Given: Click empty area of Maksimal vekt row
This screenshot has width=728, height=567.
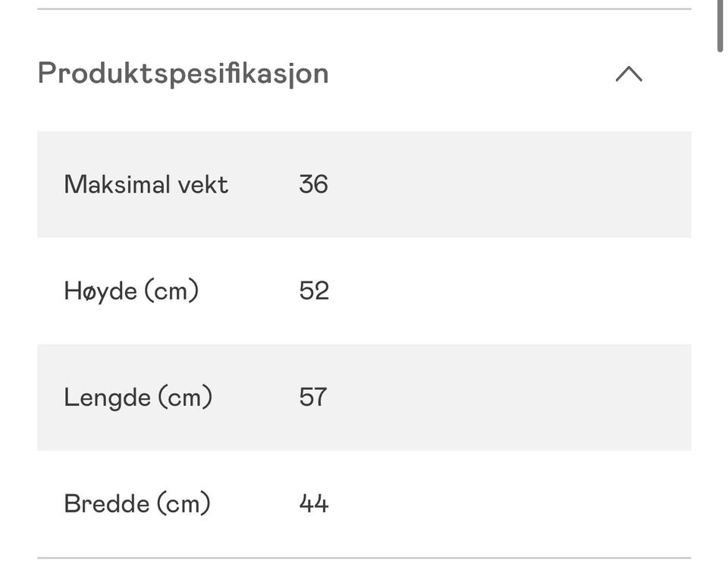Looking at the screenshot, I should click(510, 184).
